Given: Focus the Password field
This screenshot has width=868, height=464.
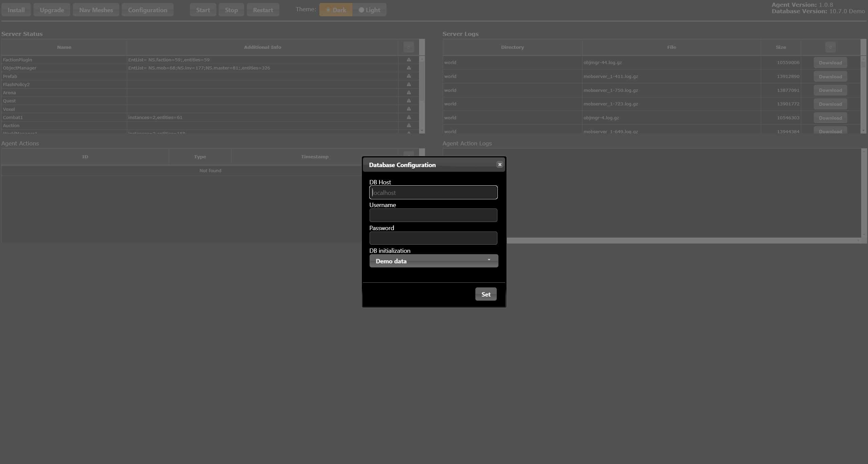Looking at the screenshot, I should (433, 238).
